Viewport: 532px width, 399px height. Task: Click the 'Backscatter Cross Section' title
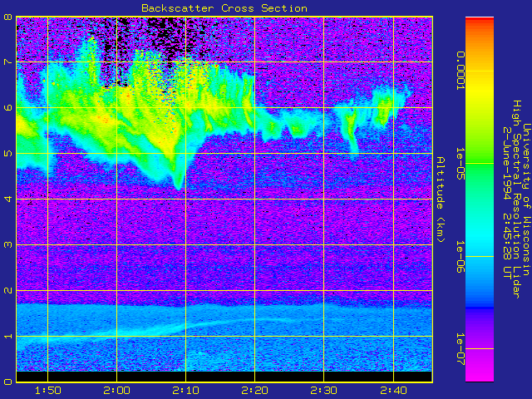tap(224, 8)
